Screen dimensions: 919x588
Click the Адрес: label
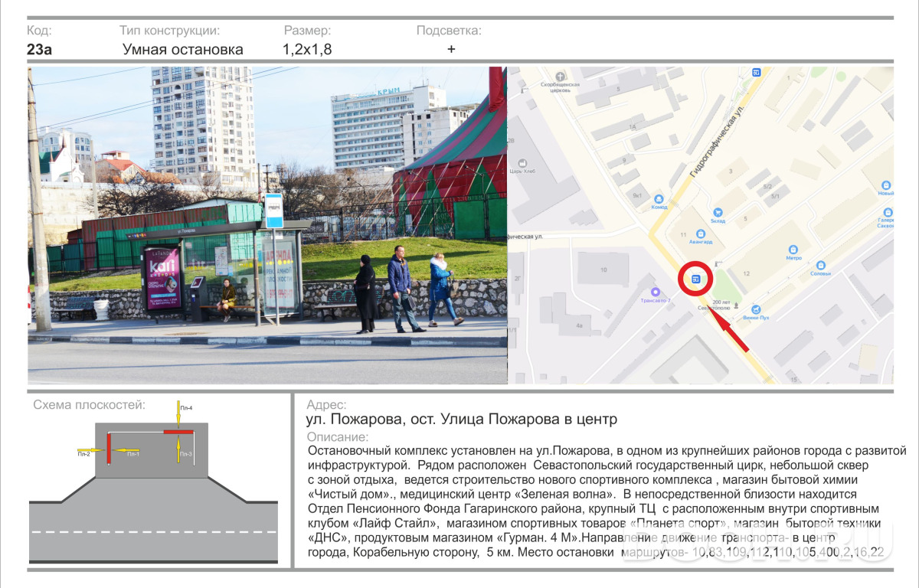click(x=326, y=405)
